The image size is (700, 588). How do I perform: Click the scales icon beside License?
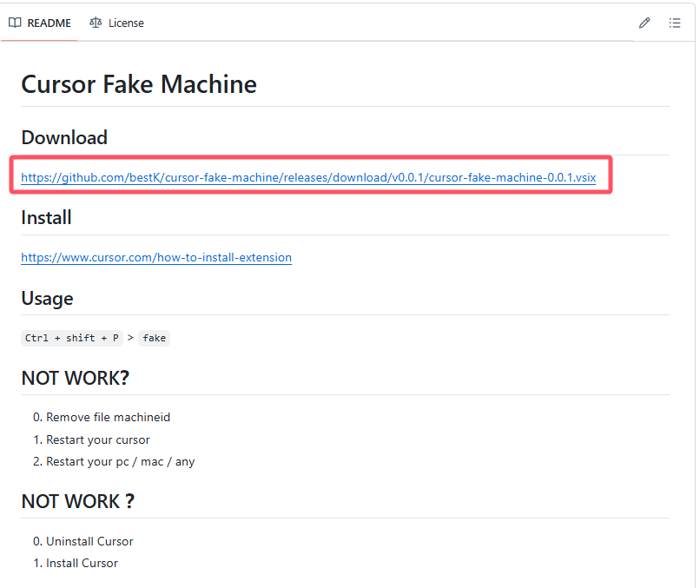pyautogui.click(x=96, y=23)
